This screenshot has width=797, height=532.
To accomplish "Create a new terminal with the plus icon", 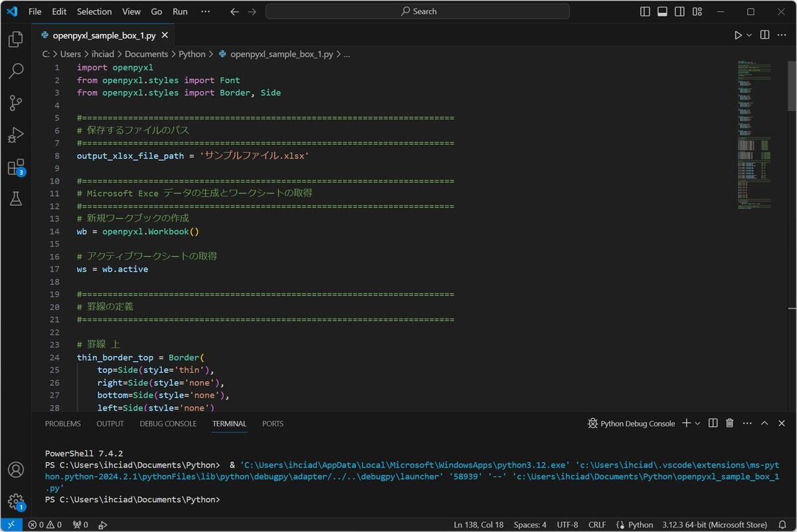I will tap(686, 423).
